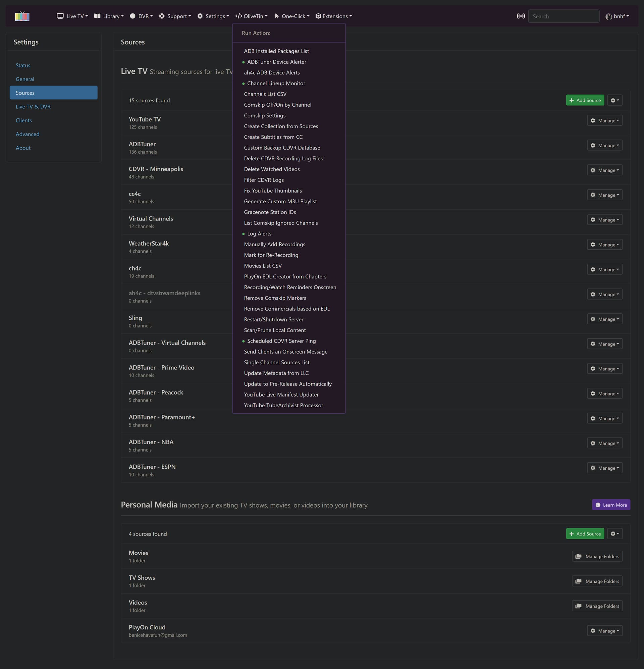Click the info icon on Learn More
This screenshot has height=669, width=644.
point(598,505)
